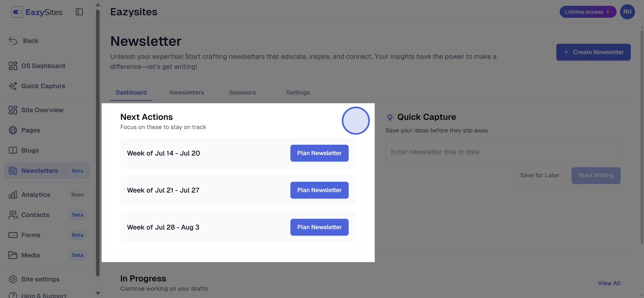Go back using the Back arrow
The image size is (644, 298).
coord(13,41)
